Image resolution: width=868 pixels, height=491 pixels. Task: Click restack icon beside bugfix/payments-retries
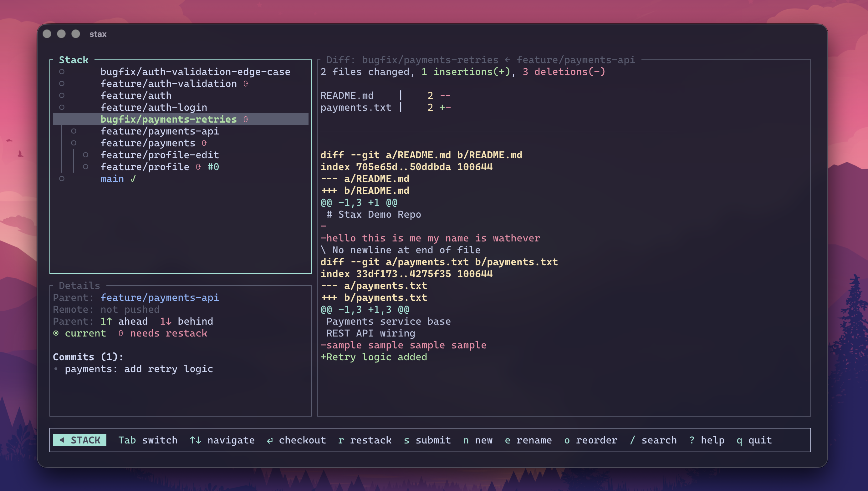pos(246,119)
